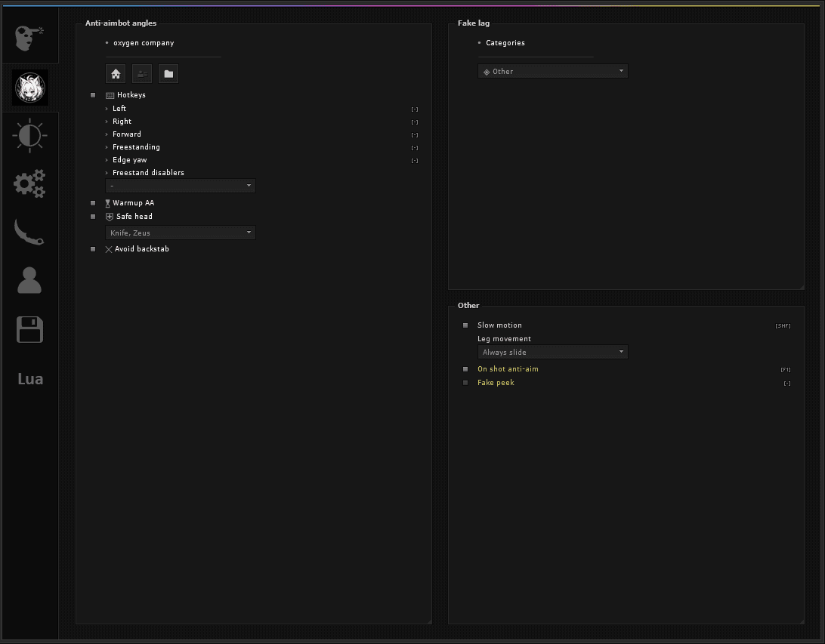Click the Forward hotkey label
Viewport: 825px width, 644px height.
(x=127, y=134)
